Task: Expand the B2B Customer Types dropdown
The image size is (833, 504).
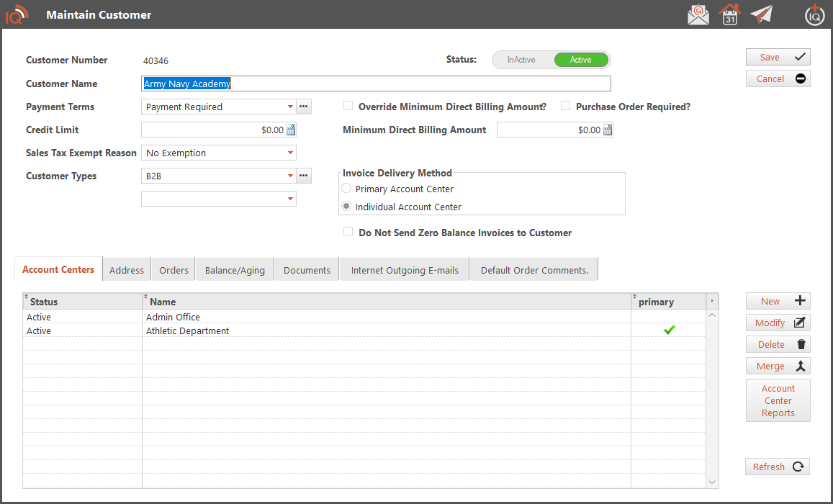Action: [290, 176]
